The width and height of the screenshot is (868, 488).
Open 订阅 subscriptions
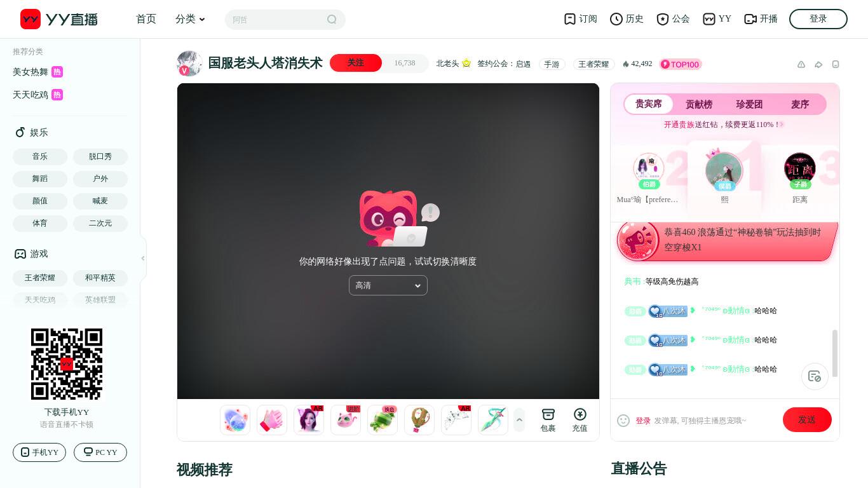coord(581,19)
